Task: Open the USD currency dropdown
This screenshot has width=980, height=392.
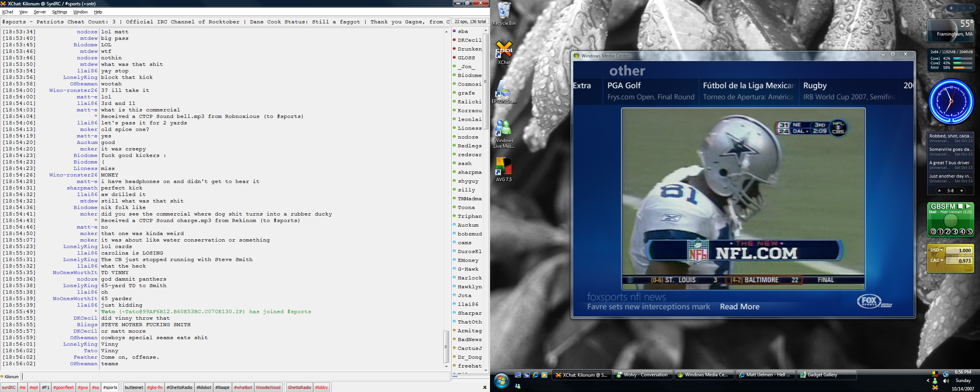Action: point(937,250)
